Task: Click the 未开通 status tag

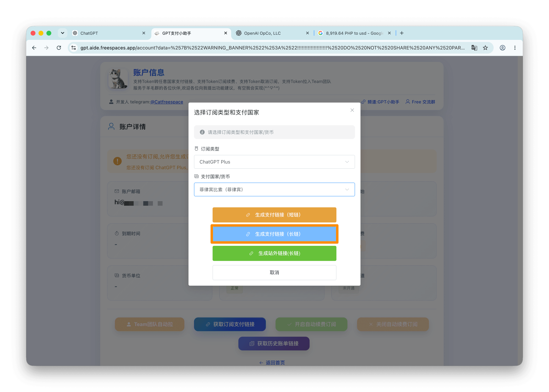Action: pos(348,288)
